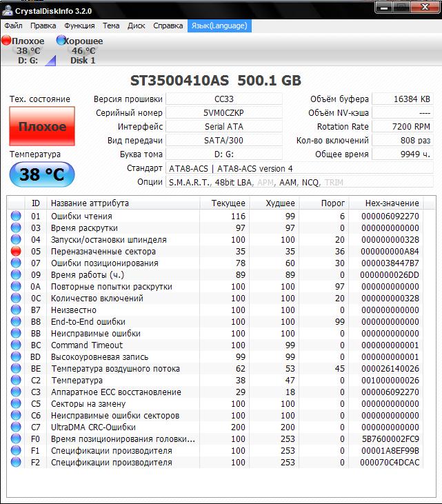442x504 pixels.
Task: Click the rotation rate field 7200 RPM
Action: point(403,127)
